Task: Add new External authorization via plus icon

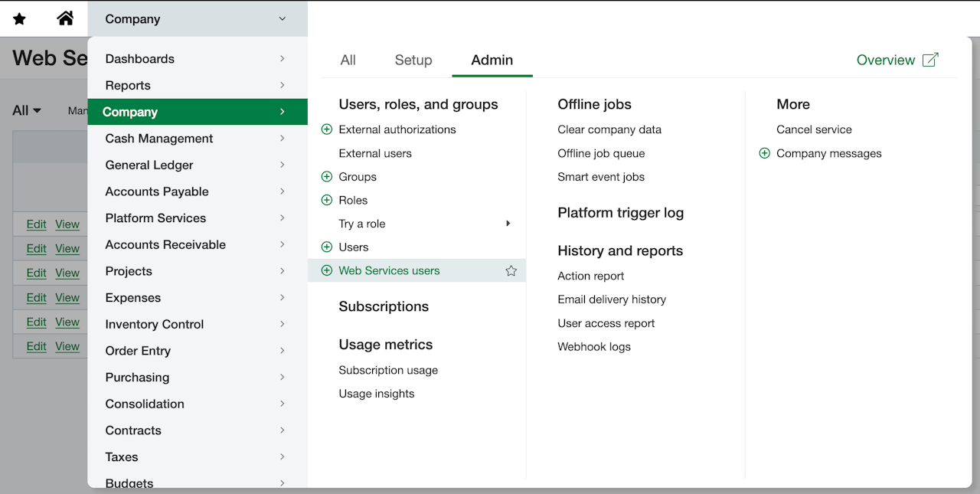Action: pyautogui.click(x=327, y=129)
